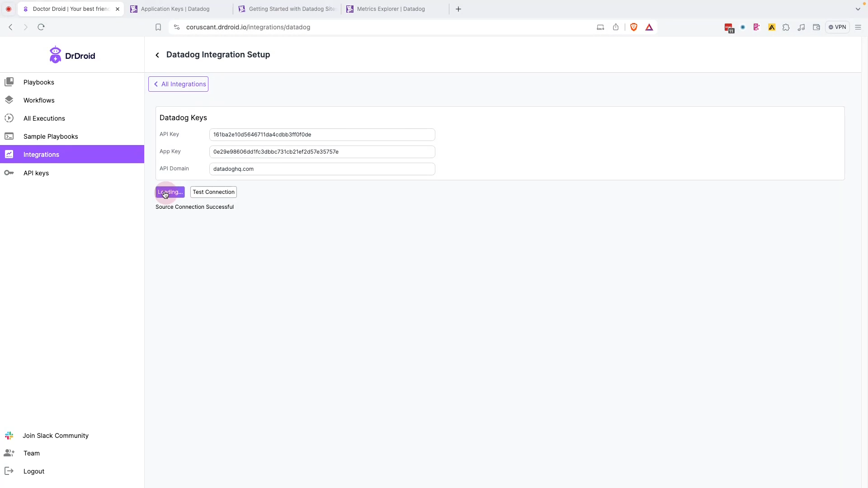Click the All Integrations button
868x488 pixels.
point(178,84)
